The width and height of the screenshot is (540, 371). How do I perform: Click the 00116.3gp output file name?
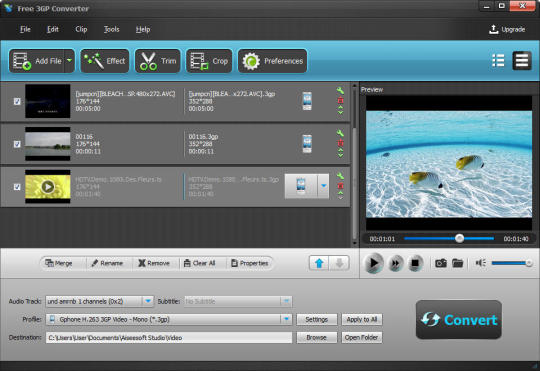click(x=203, y=137)
